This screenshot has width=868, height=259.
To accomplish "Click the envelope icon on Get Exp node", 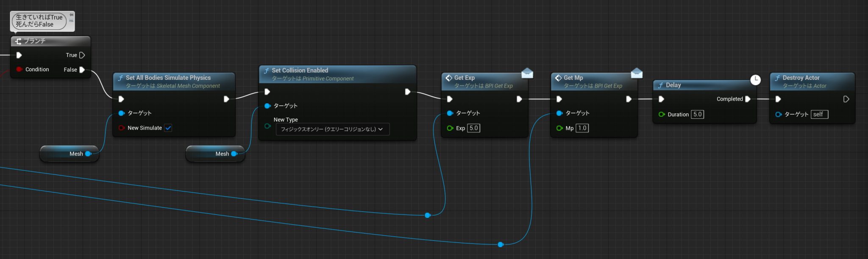I will tap(527, 73).
